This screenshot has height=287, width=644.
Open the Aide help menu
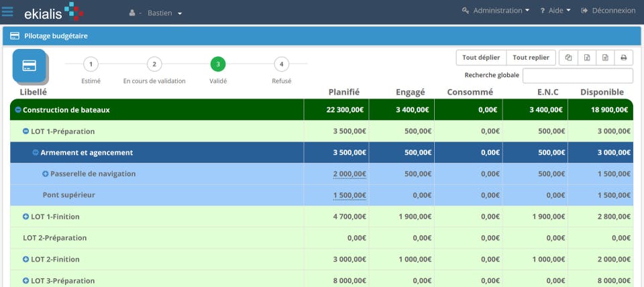point(555,11)
